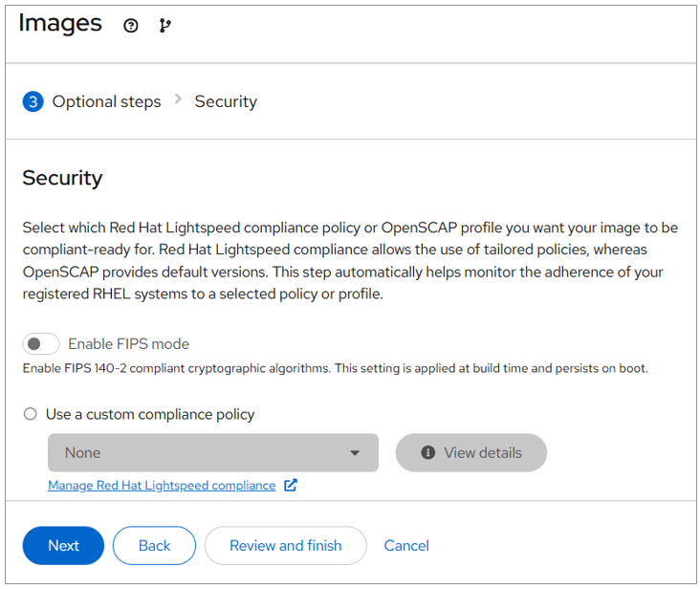Click the step 3 number badge
The image size is (700, 589).
click(33, 101)
